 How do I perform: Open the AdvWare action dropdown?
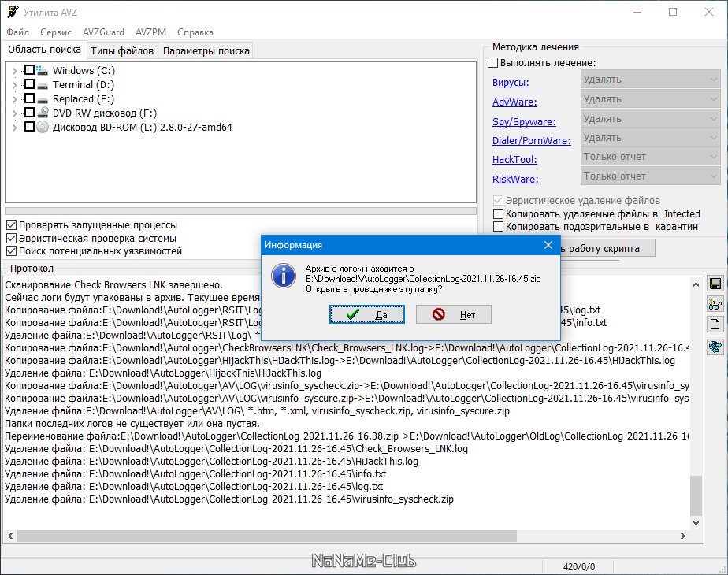[651, 98]
